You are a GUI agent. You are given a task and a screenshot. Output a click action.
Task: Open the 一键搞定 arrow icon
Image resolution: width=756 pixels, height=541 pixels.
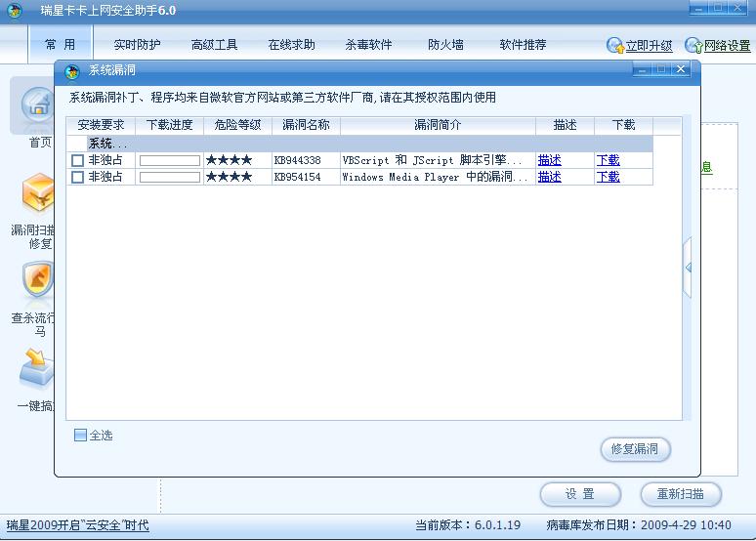point(37,369)
